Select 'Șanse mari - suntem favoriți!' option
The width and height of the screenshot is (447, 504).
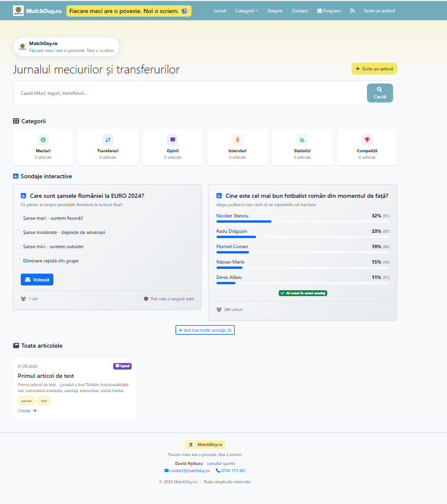(18, 218)
